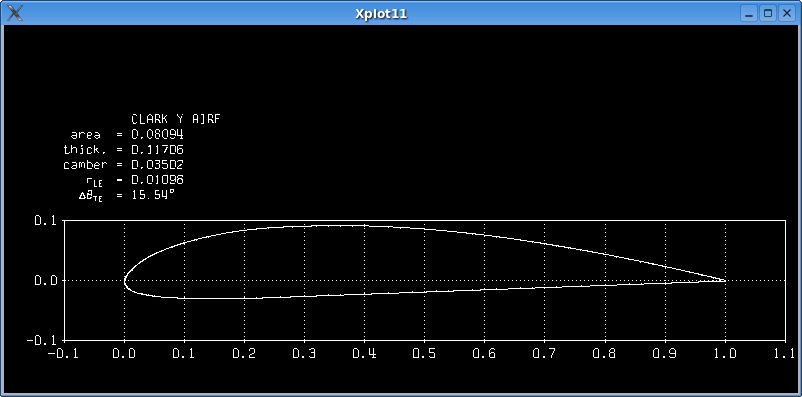
Task: Click the airfoil leading edge point
Action: 125,280
